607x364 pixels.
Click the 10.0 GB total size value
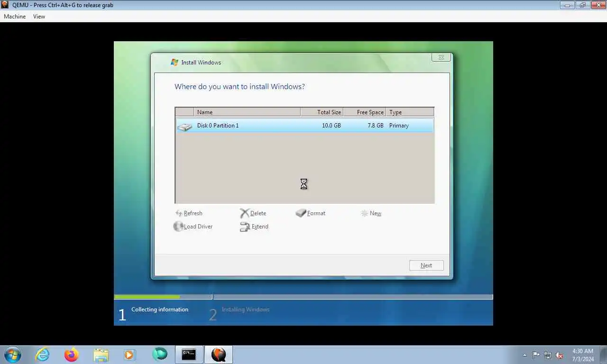[x=331, y=126]
